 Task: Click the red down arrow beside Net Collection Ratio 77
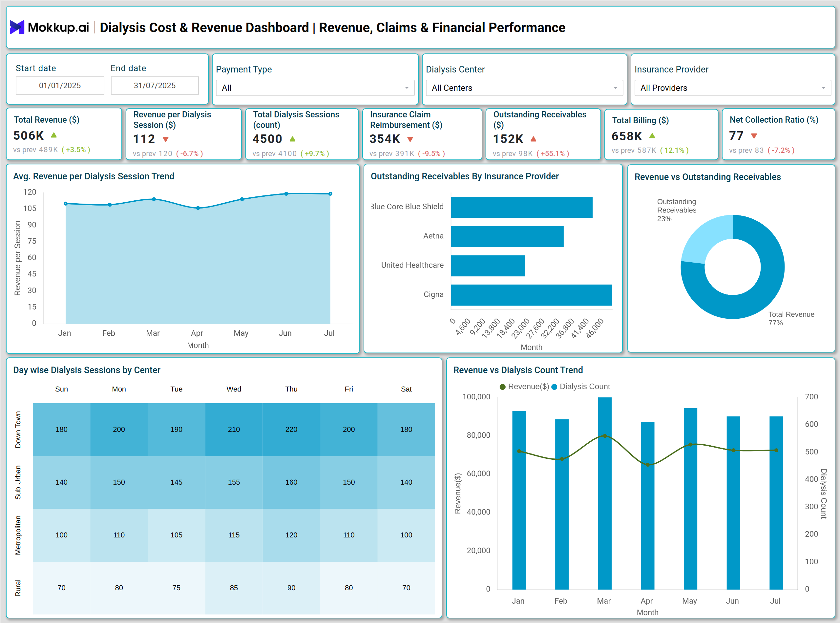754,136
